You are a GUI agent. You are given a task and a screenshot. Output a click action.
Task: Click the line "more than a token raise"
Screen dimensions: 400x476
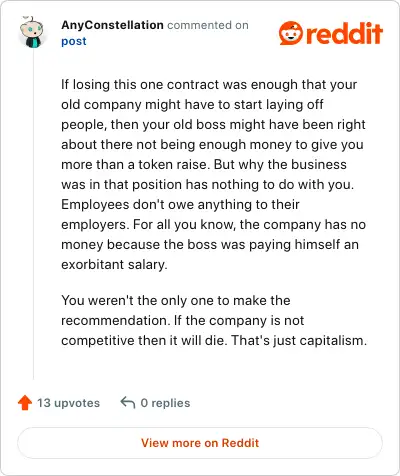tap(204, 165)
